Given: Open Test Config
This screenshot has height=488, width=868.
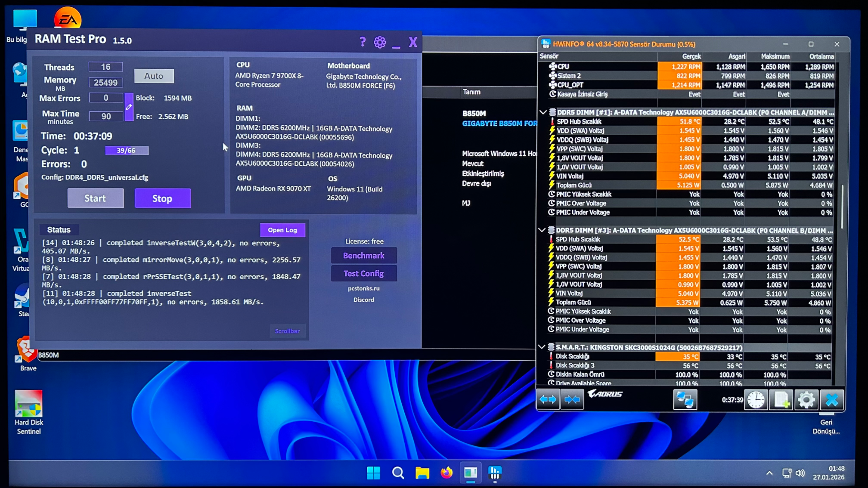Looking at the screenshot, I should click(x=364, y=273).
